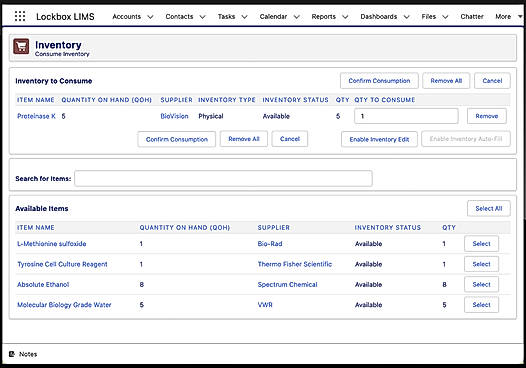Open Absolute Ethanol item link
Image resolution: width=526 pixels, height=368 pixels.
[x=43, y=284]
